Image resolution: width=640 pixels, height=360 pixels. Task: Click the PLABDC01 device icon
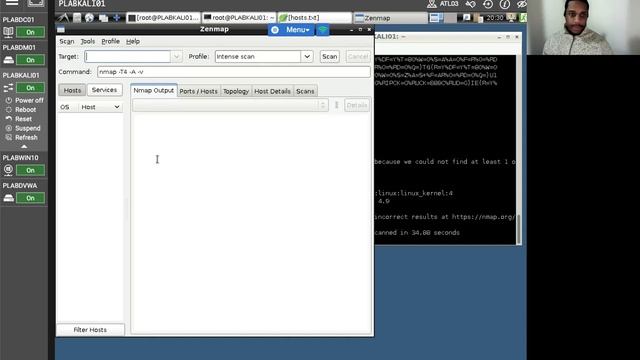pos(8,32)
